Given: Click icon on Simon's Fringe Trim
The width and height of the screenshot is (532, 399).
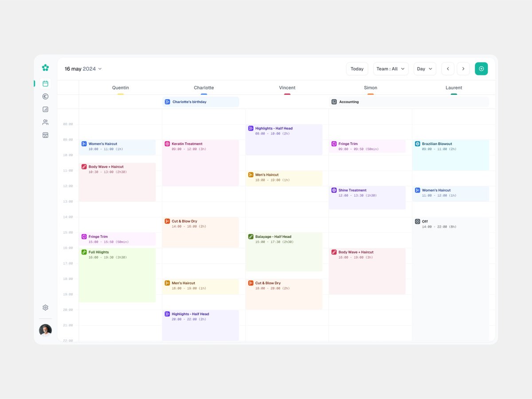Looking at the screenshot, I should point(334,144).
